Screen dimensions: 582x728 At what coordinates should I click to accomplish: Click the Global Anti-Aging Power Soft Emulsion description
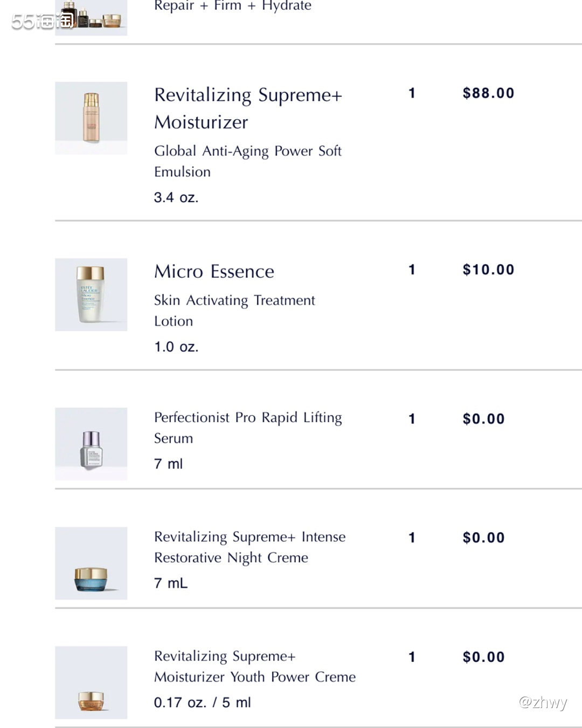pyautogui.click(x=248, y=161)
